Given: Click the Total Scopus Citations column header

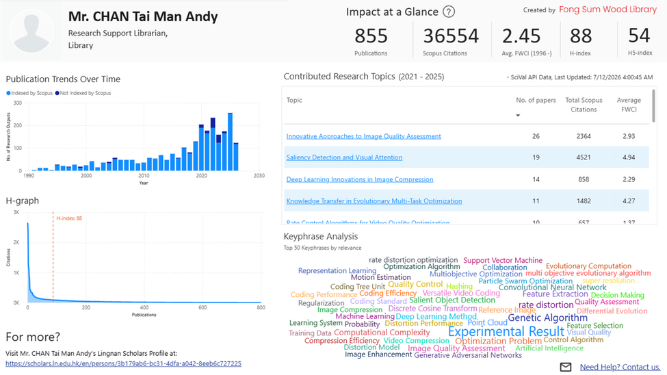Looking at the screenshot, I should pyautogui.click(x=584, y=105).
